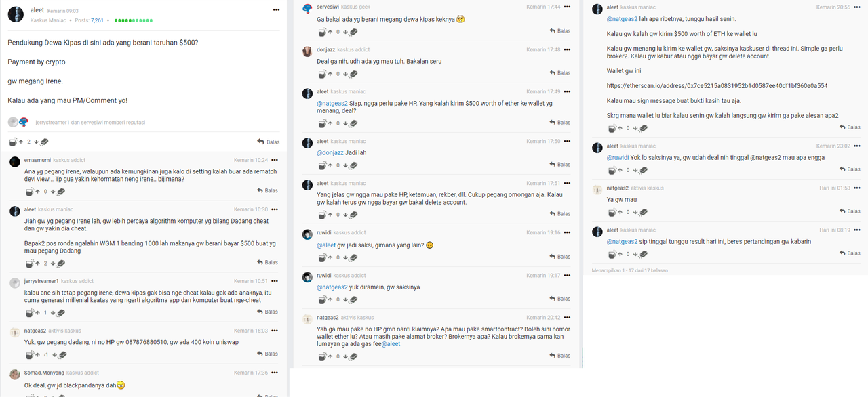This screenshot has height=399, width=868.
Task: Give cendol upvote to aleet's main post
Action: (x=14, y=142)
